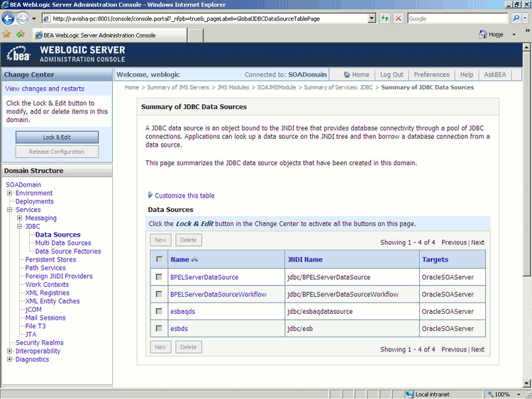Image resolution: width=532 pixels, height=399 pixels.
Task: Check the BPELServerDataSourceWorkflow row checkbox
Action: pyautogui.click(x=159, y=294)
